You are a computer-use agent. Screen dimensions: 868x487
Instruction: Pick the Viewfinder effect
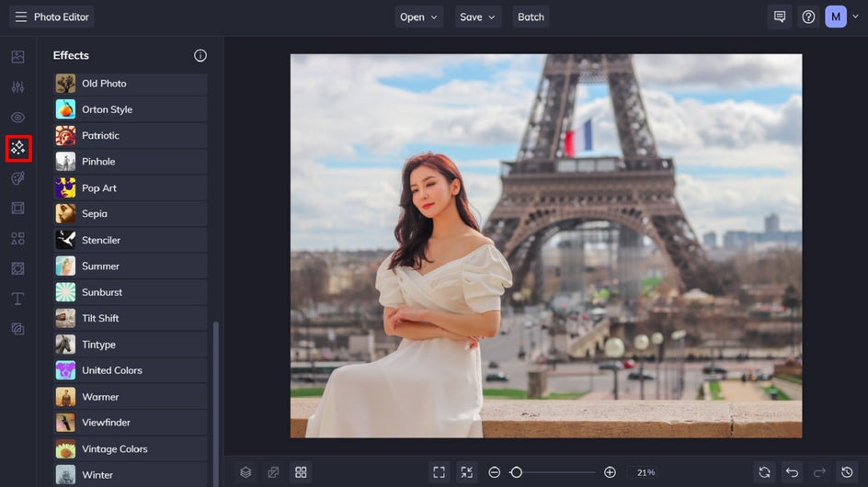point(131,423)
